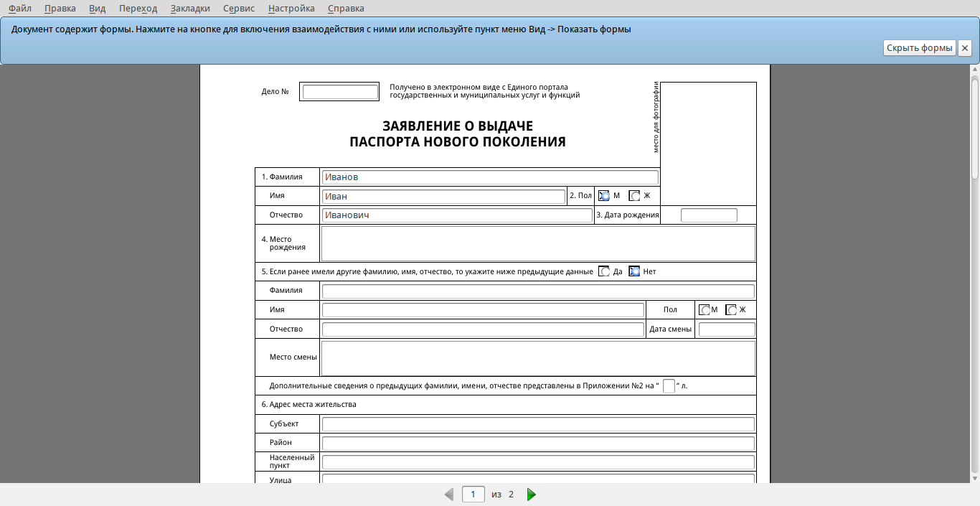Select Да for previous names question
The height and width of the screenshot is (506, 980).
click(x=604, y=271)
